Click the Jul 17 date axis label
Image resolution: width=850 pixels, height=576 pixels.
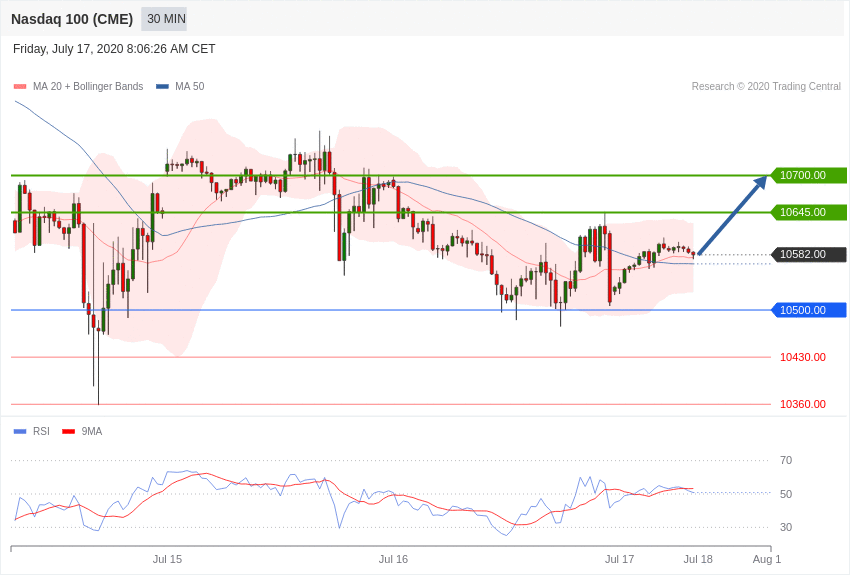tap(620, 559)
